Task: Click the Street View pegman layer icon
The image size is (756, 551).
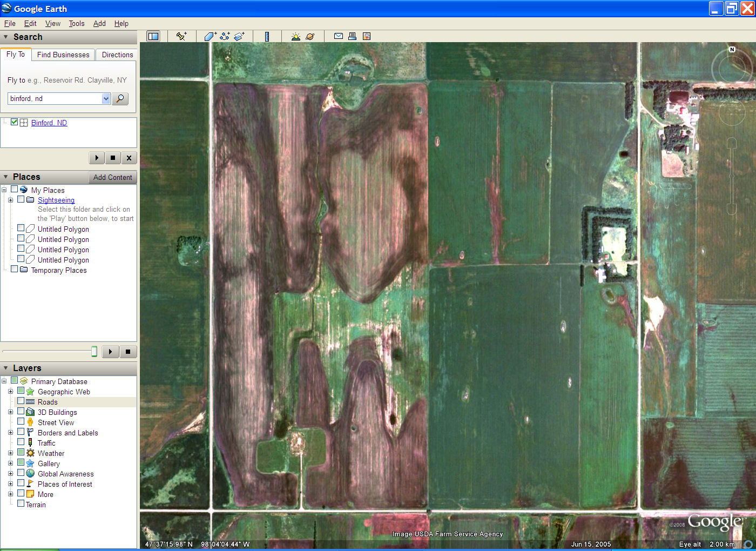Action: tap(30, 422)
